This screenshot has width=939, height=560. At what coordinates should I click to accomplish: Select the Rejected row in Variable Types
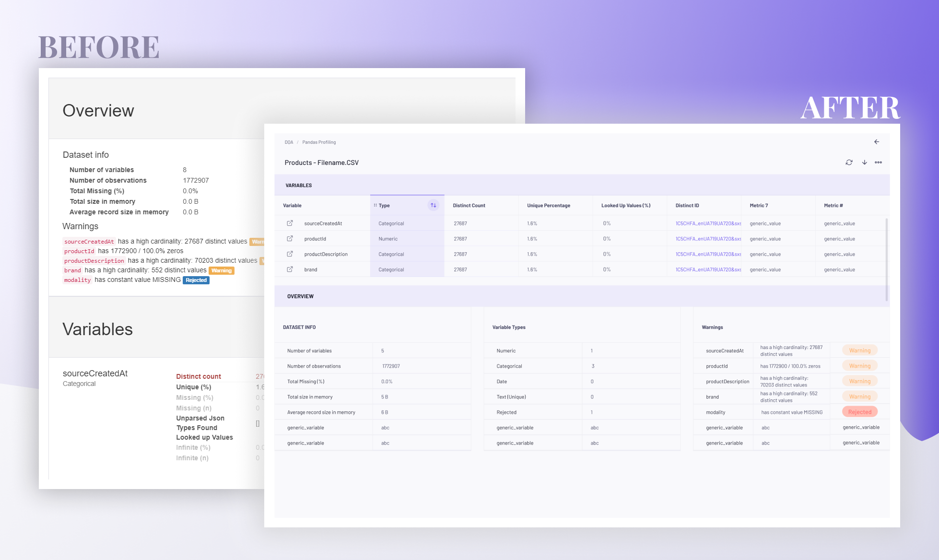(582, 412)
